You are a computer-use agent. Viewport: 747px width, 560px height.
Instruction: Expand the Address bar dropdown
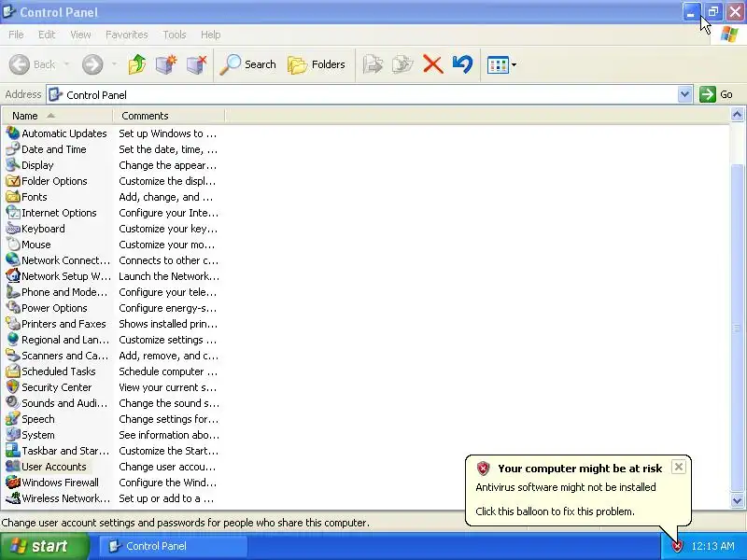(684, 94)
